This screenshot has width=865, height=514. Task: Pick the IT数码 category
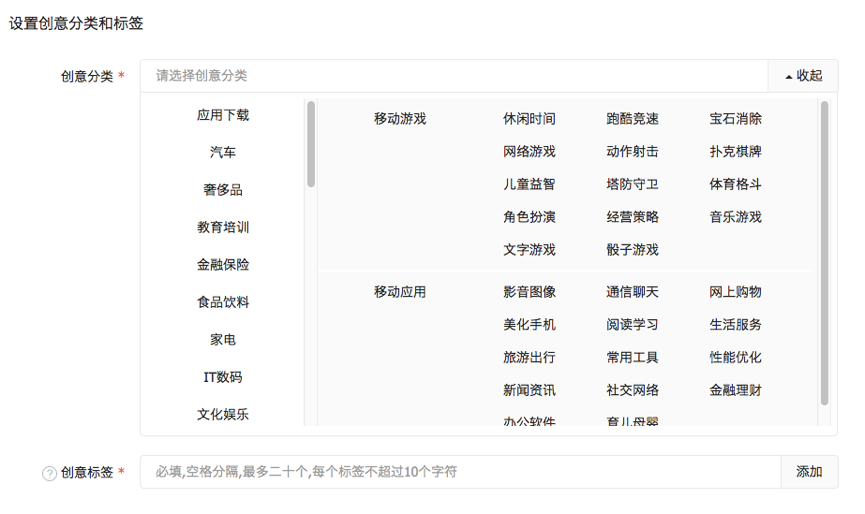(x=223, y=378)
